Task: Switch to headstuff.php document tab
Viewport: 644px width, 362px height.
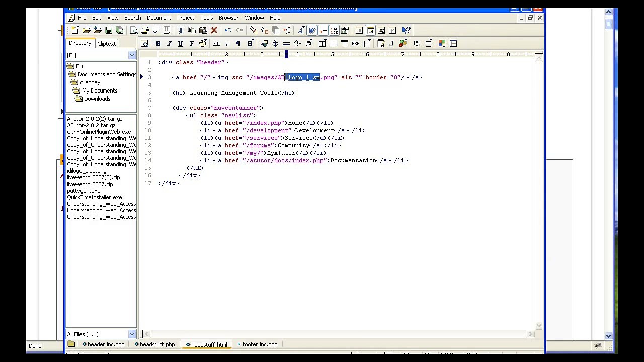Action: (154, 344)
